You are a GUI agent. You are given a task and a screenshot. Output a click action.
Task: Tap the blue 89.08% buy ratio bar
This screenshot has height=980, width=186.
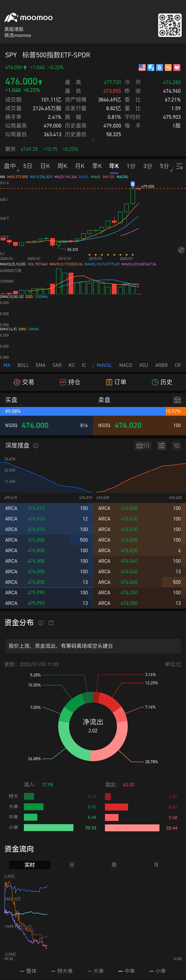pyautogui.click(x=83, y=411)
